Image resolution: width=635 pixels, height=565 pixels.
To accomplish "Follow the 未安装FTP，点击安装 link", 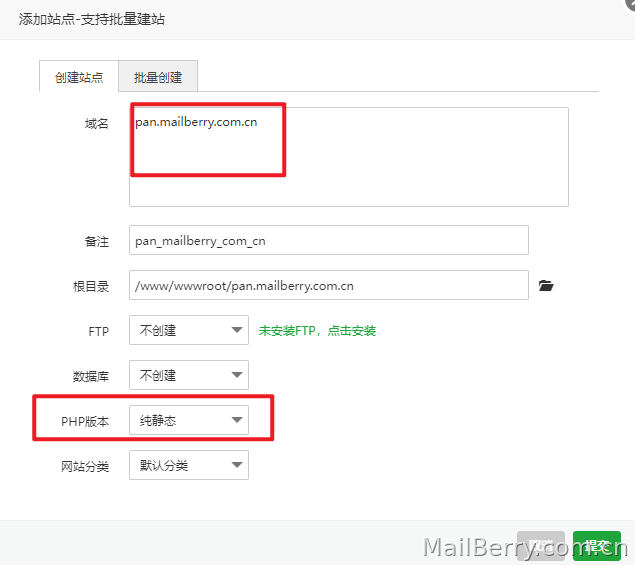I will 317,330.
